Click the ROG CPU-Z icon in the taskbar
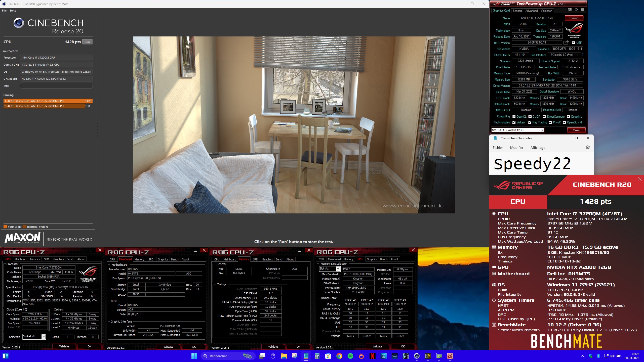Screen dimensions: 644x362 click(x=450, y=356)
